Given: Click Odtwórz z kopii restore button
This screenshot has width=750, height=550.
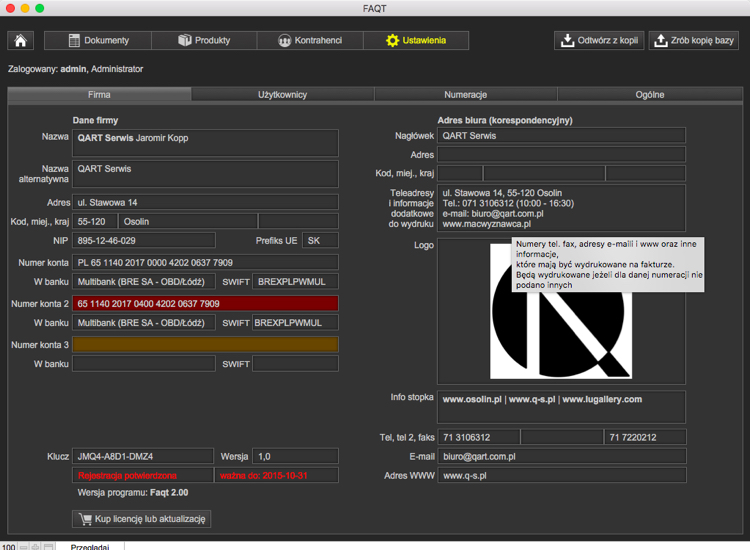Looking at the screenshot, I should tap(599, 41).
